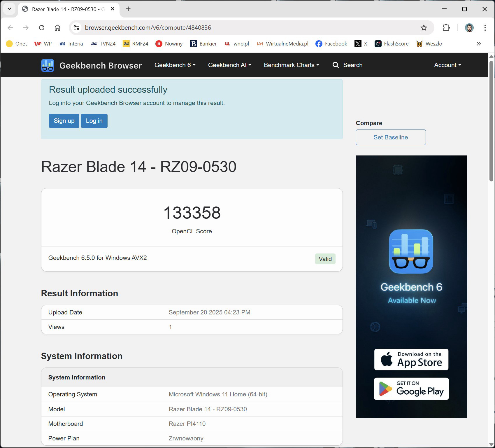This screenshot has height=448, width=495.
Task: Open the FlashScore bookmark
Action: pos(392,44)
